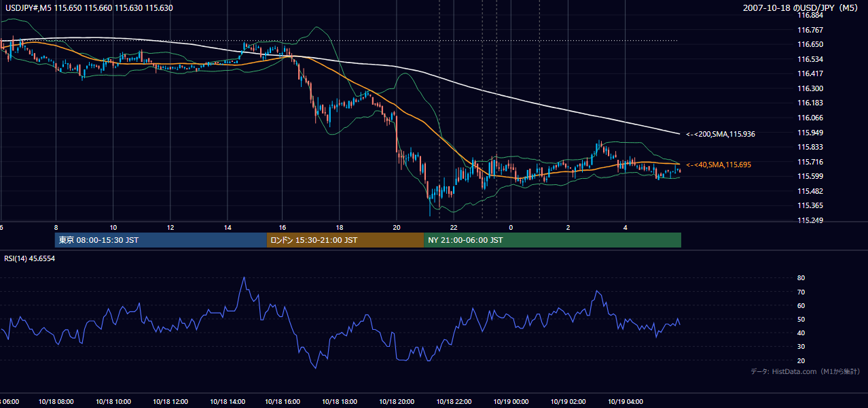Click the 116.417 price axis label
Image resolution: width=868 pixels, height=408 pixels.
coord(811,73)
